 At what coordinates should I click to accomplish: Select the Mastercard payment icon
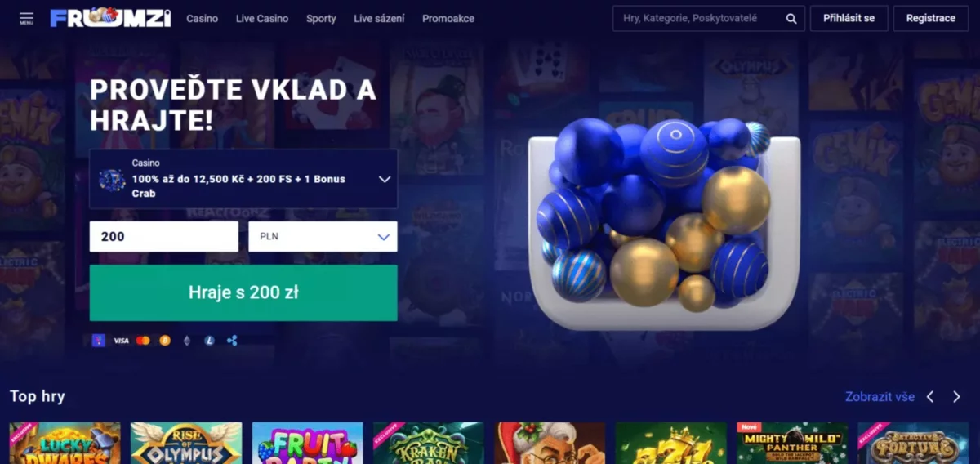coord(143,341)
